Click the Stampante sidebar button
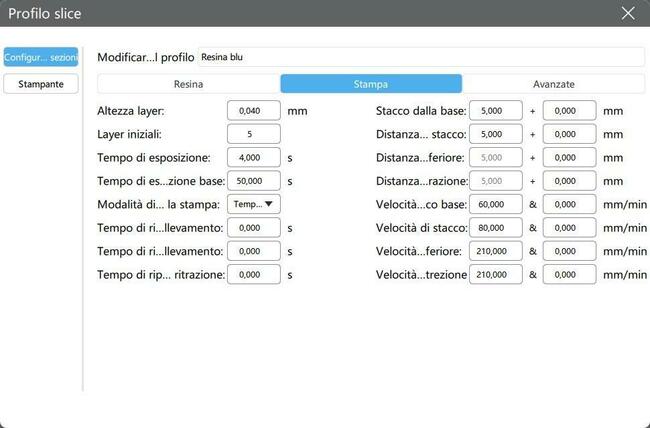650x428 pixels. [41, 84]
